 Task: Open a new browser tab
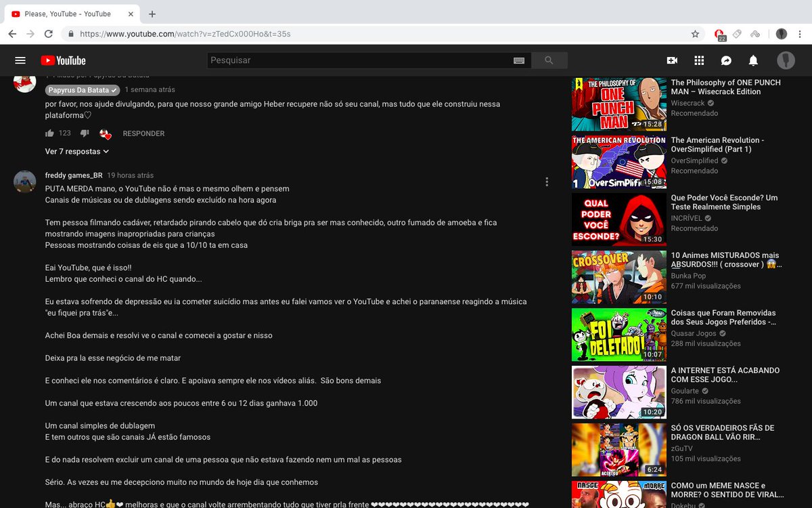[152, 14]
